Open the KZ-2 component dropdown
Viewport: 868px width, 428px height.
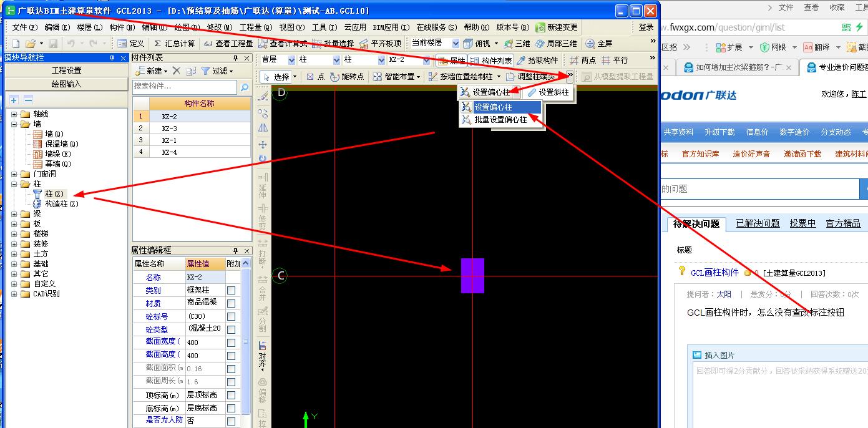(426, 61)
